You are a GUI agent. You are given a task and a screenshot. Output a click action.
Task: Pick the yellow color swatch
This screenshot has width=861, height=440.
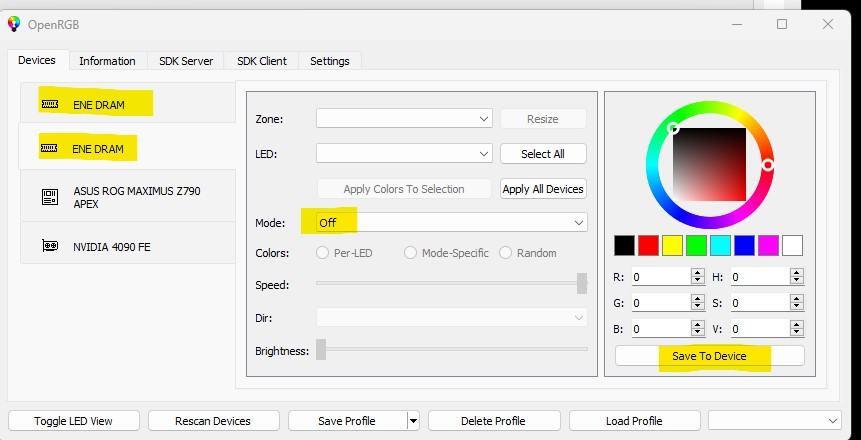tap(673, 246)
